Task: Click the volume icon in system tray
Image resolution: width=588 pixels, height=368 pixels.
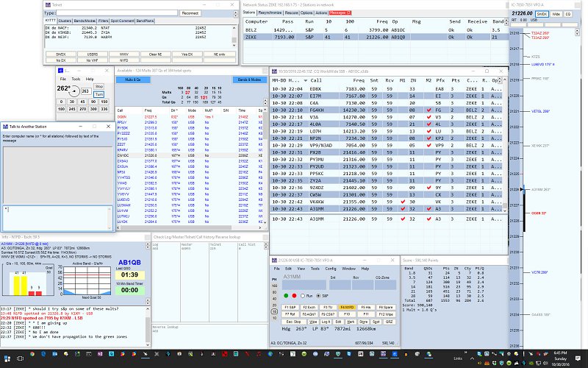Action: 545,363
